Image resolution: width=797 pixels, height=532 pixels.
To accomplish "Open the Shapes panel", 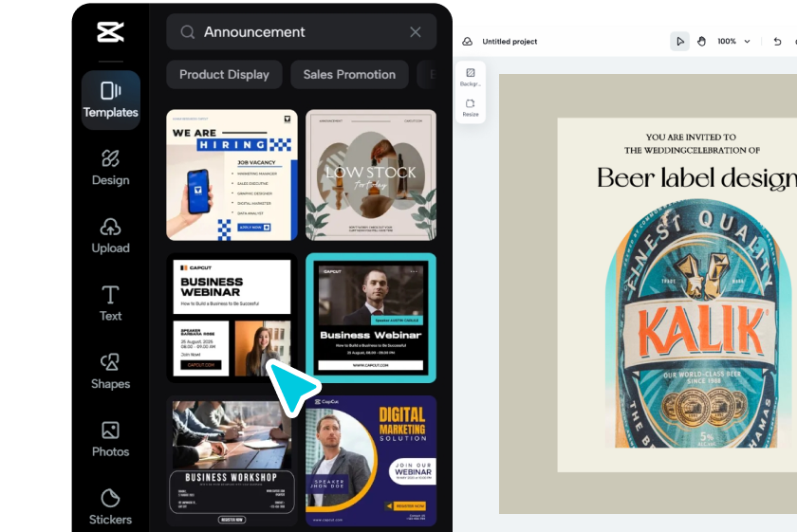I will (110, 372).
